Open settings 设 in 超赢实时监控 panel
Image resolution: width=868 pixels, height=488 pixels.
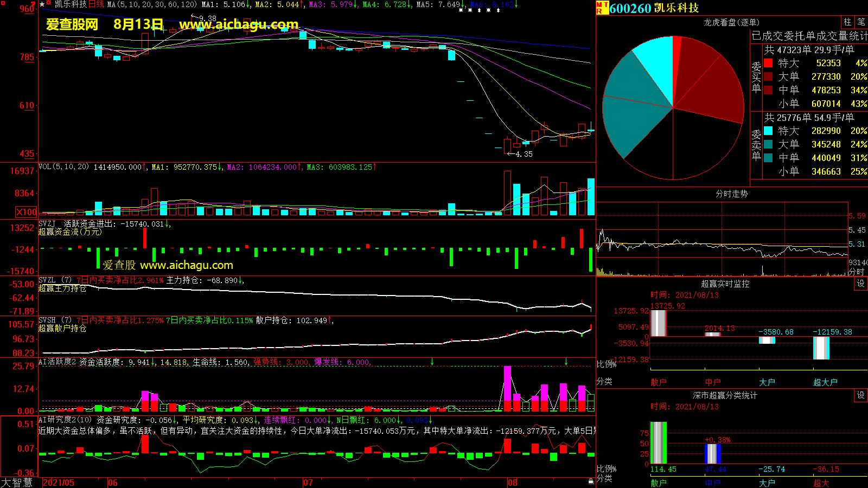coord(861,284)
